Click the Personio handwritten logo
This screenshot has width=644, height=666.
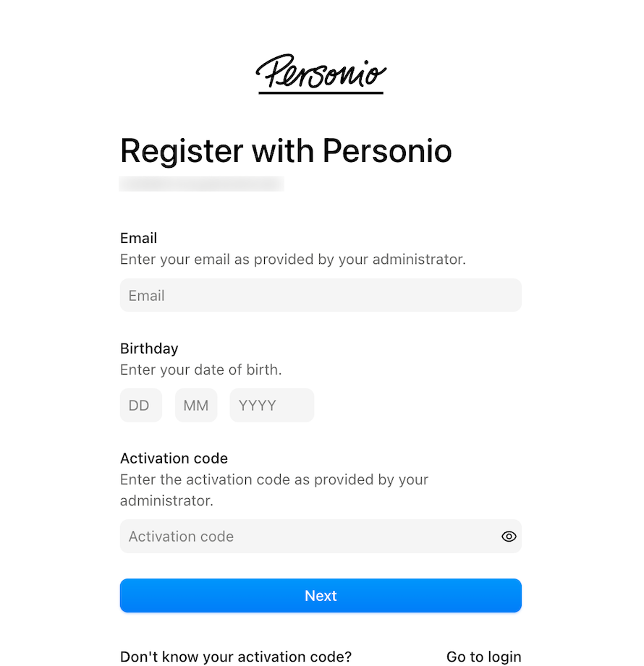pos(321,74)
